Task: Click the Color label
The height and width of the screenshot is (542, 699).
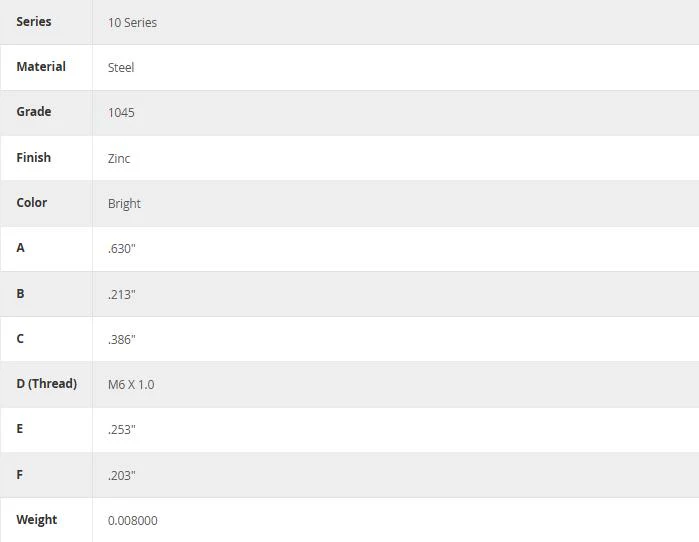Action: (x=32, y=202)
